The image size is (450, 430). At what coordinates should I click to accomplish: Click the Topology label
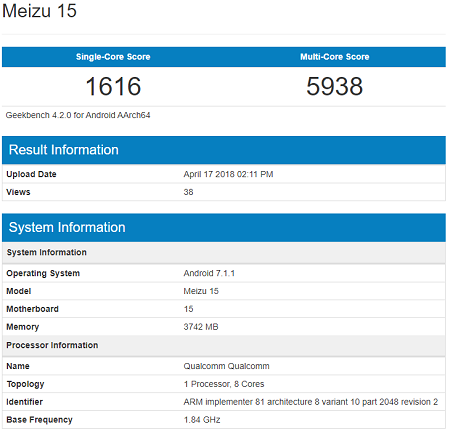coord(25,384)
